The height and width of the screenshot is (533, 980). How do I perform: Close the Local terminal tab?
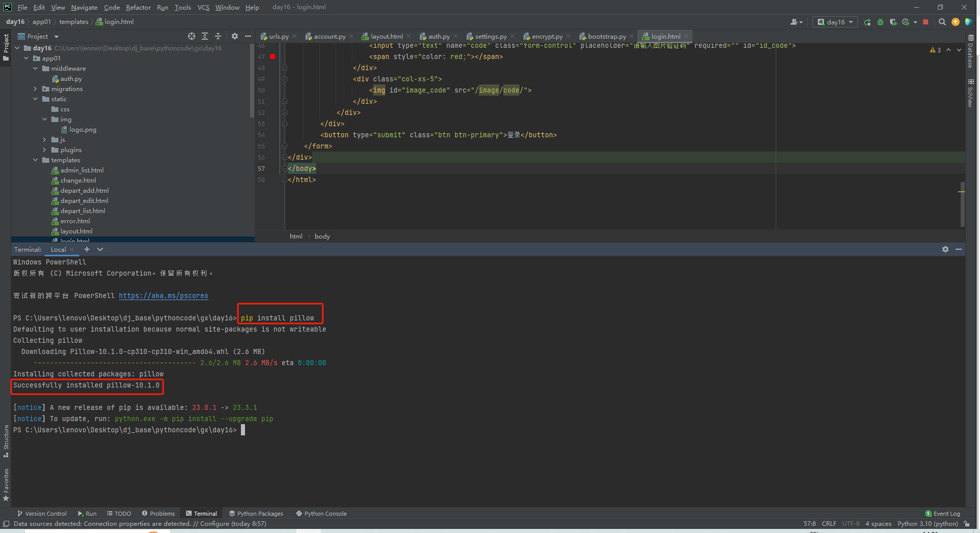(x=72, y=250)
